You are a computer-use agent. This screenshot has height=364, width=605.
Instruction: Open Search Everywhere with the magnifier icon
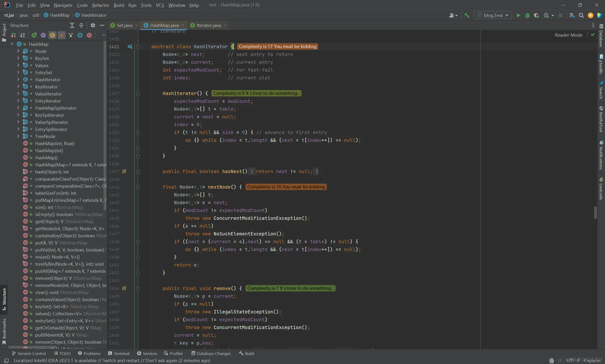(581, 15)
